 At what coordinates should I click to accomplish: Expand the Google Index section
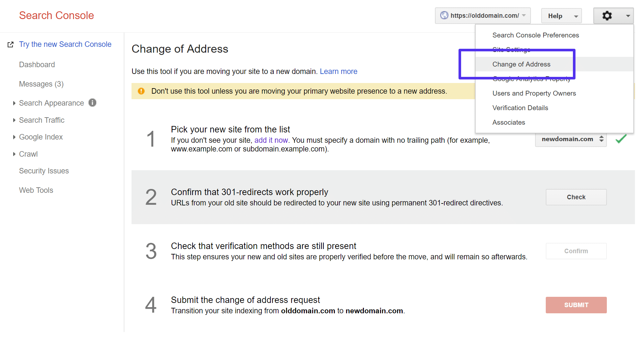pos(41,137)
